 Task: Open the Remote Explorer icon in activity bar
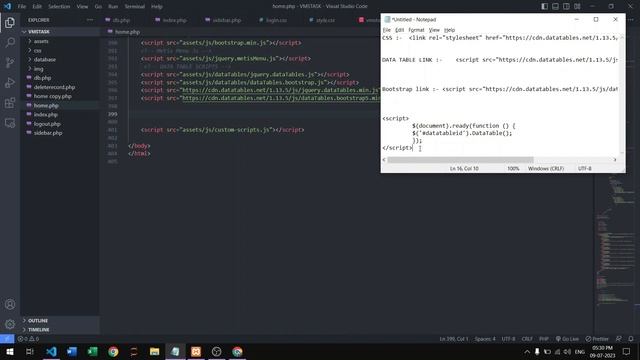10,122
